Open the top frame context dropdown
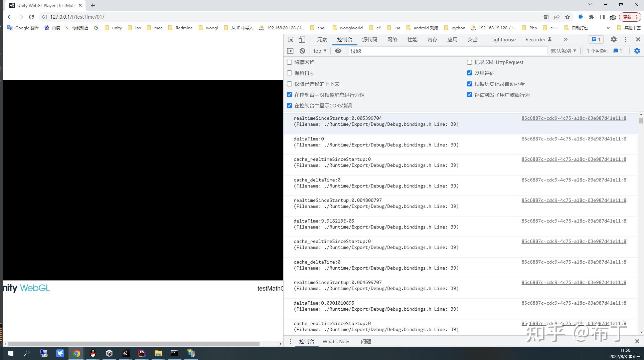 tap(319, 51)
